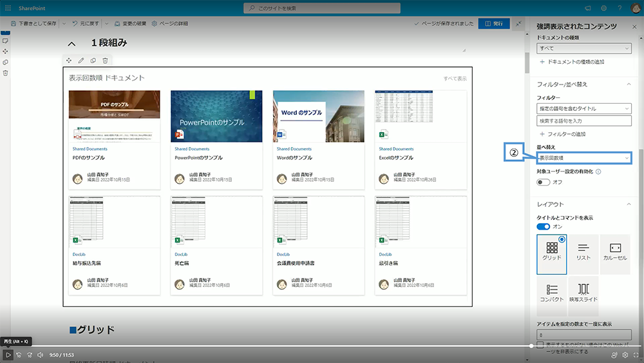Skip forward in the video
This screenshot has width=644, height=363.
click(x=30, y=355)
